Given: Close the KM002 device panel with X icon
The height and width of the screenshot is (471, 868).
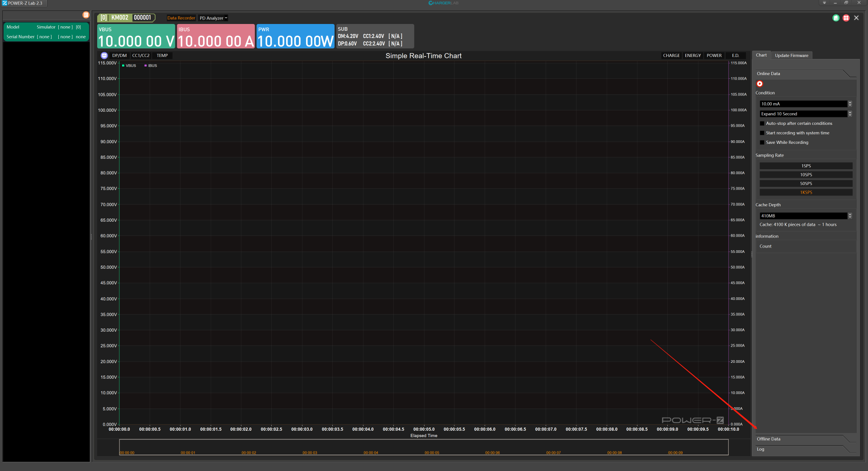Looking at the screenshot, I should [x=856, y=18].
